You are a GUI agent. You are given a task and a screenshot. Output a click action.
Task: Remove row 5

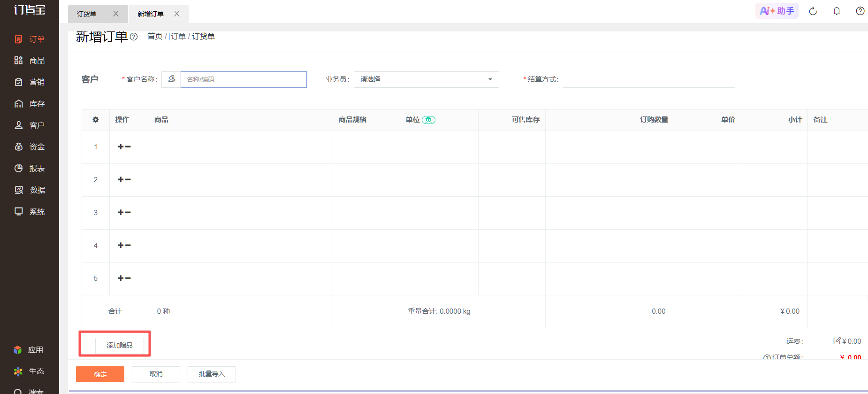[x=128, y=278]
